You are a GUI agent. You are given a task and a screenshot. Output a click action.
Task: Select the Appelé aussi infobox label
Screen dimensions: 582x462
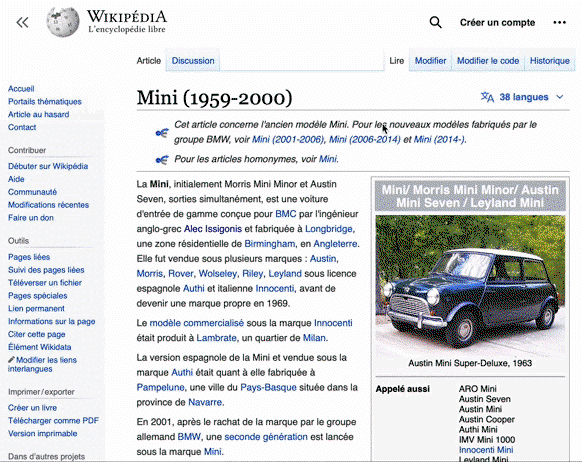click(403, 389)
